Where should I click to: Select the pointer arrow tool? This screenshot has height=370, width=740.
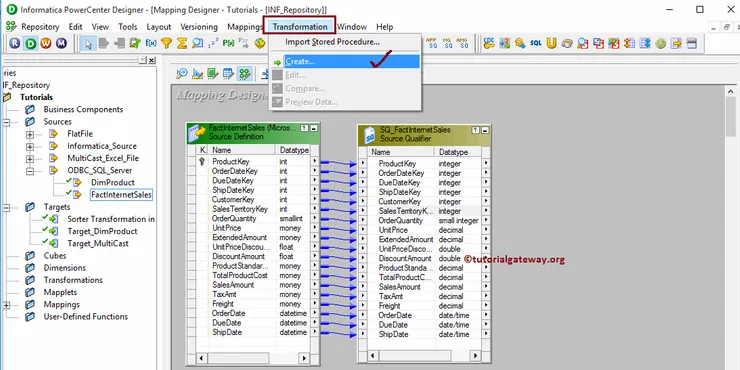[88, 43]
